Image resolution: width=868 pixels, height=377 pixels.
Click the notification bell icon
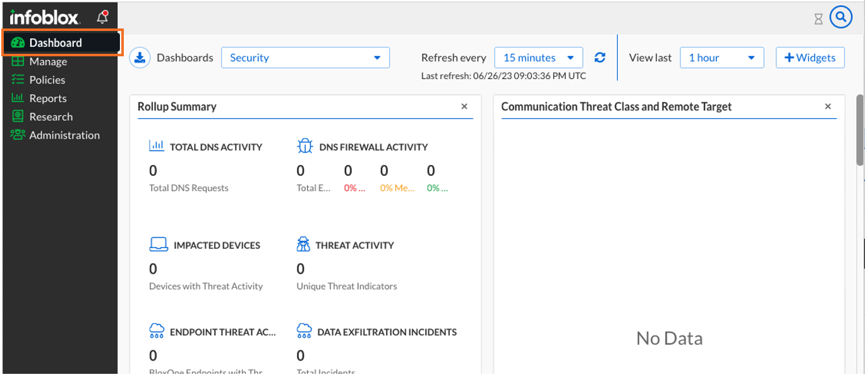[x=102, y=17]
